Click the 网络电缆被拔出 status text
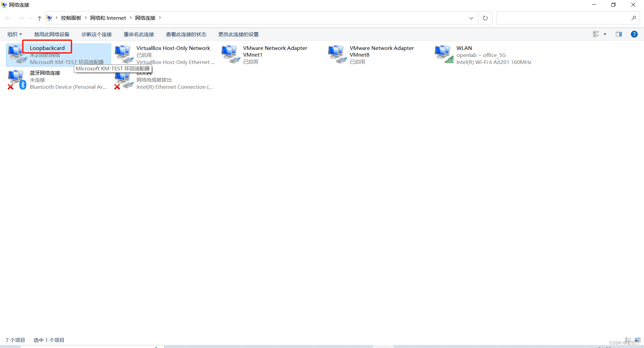 pyautogui.click(x=154, y=80)
